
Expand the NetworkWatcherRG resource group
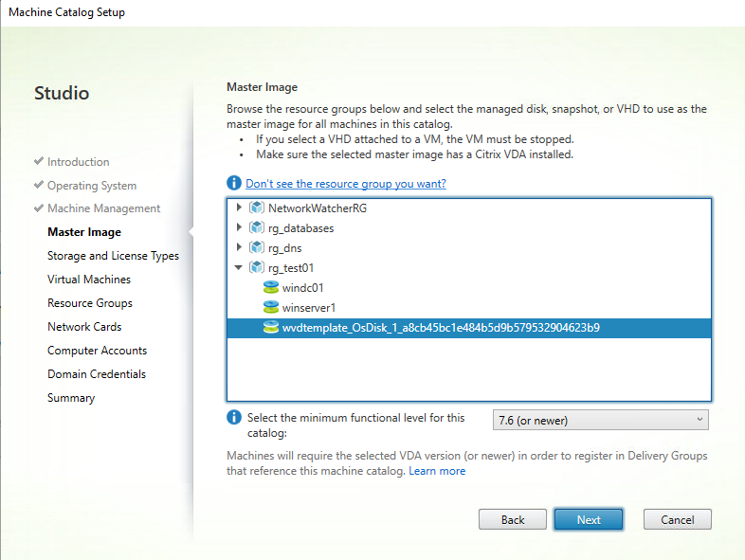pos(239,208)
